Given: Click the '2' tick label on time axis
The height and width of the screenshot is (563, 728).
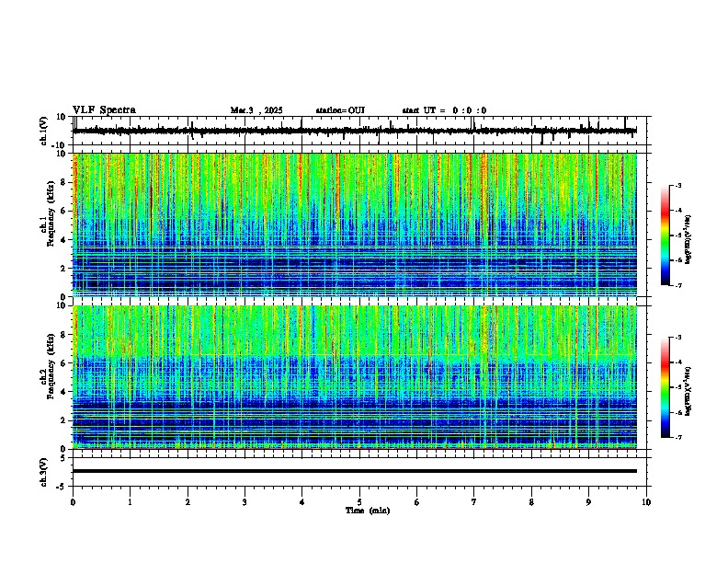Looking at the screenshot, I should coord(188,502).
